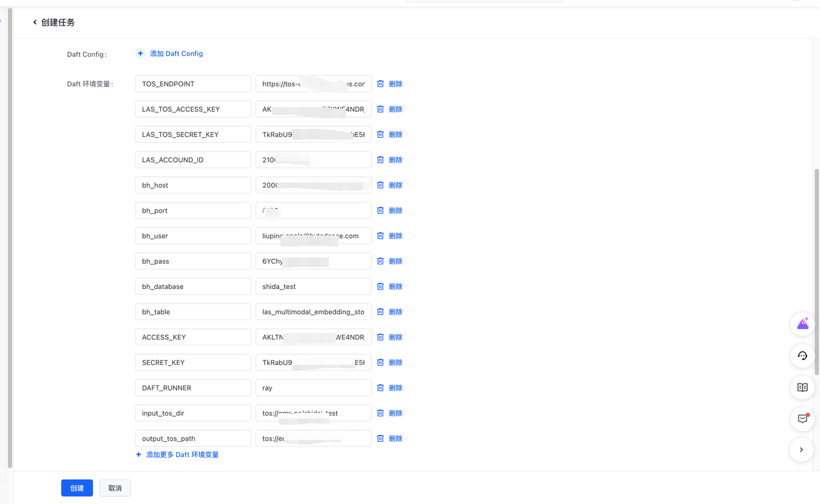Delete LAS_TOS_ACCESS_KEY via its trash icon
Image resolution: width=820 pixels, height=504 pixels.
click(x=380, y=109)
